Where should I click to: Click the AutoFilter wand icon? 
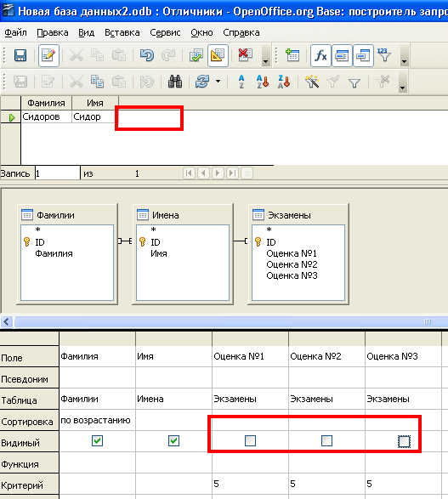(x=312, y=82)
